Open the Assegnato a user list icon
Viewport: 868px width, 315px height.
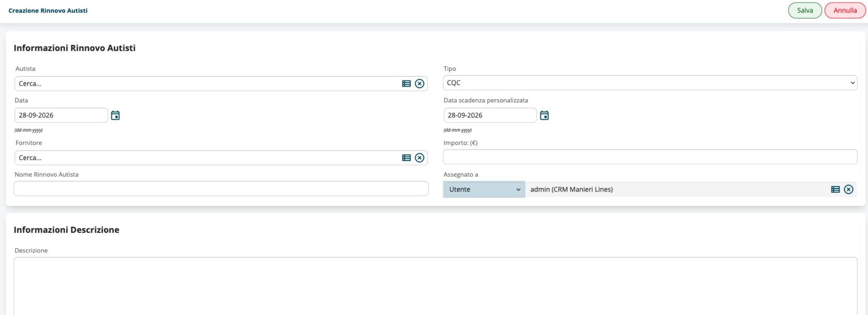point(835,190)
